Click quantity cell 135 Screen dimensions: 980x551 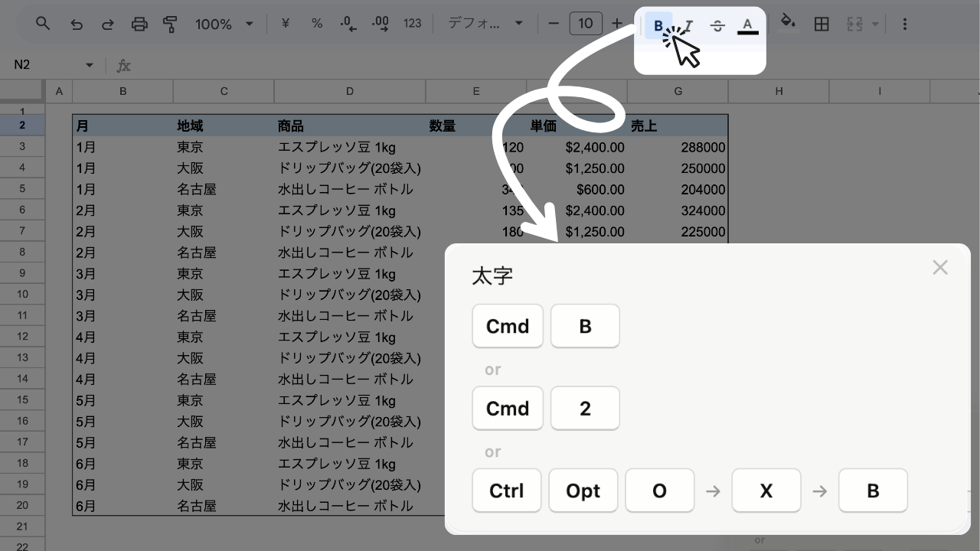476,210
